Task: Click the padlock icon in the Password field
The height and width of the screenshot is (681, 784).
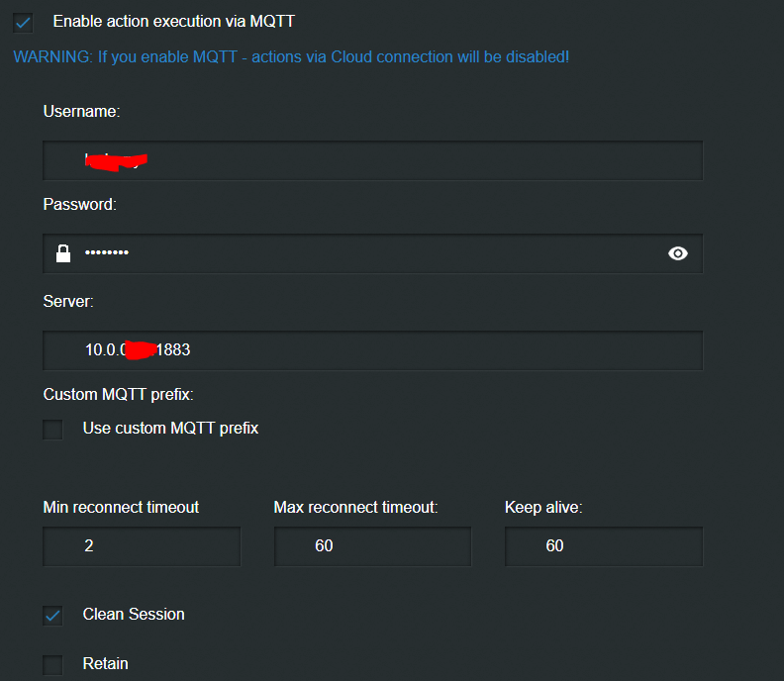Action: tap(63, 253)
